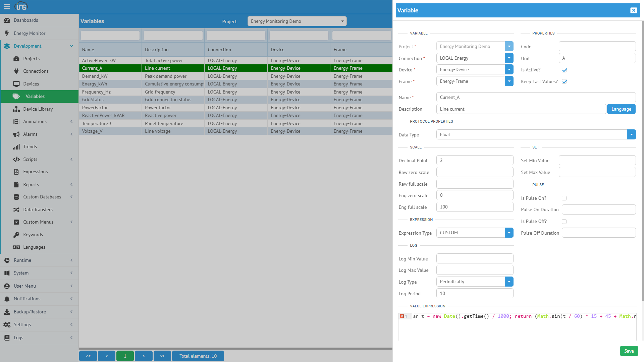Viewport: 644px width, 362px height.
Task: Click the green Save button
Action: (629, 351)
